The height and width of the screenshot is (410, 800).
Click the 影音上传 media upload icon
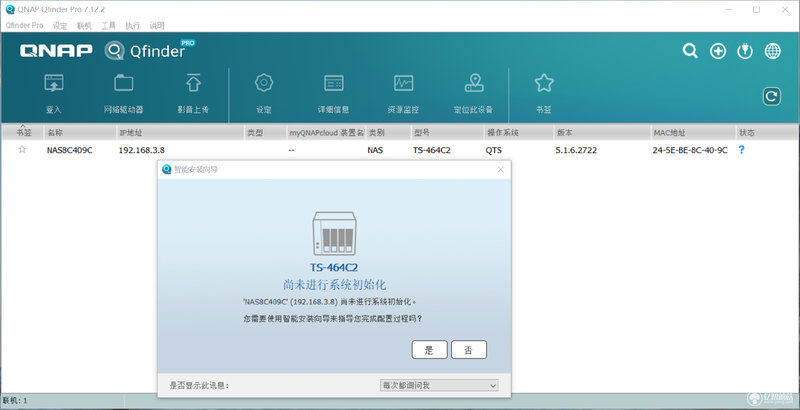click(x=193, y=83)
